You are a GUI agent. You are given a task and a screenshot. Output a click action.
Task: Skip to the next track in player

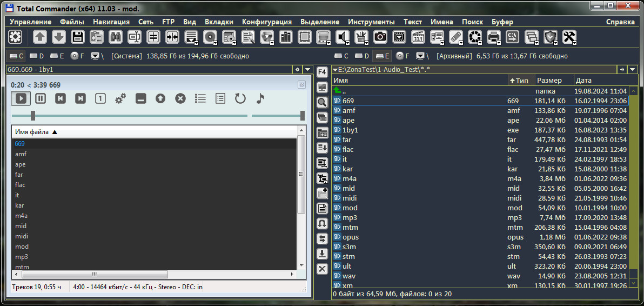pyautogui.click(x=80, y=98)
